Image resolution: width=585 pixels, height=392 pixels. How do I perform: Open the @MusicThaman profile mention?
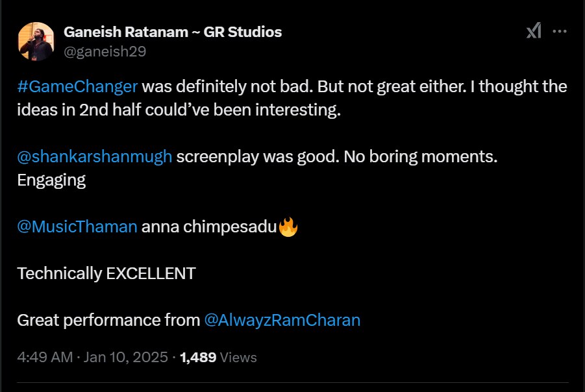click(77, 227)
